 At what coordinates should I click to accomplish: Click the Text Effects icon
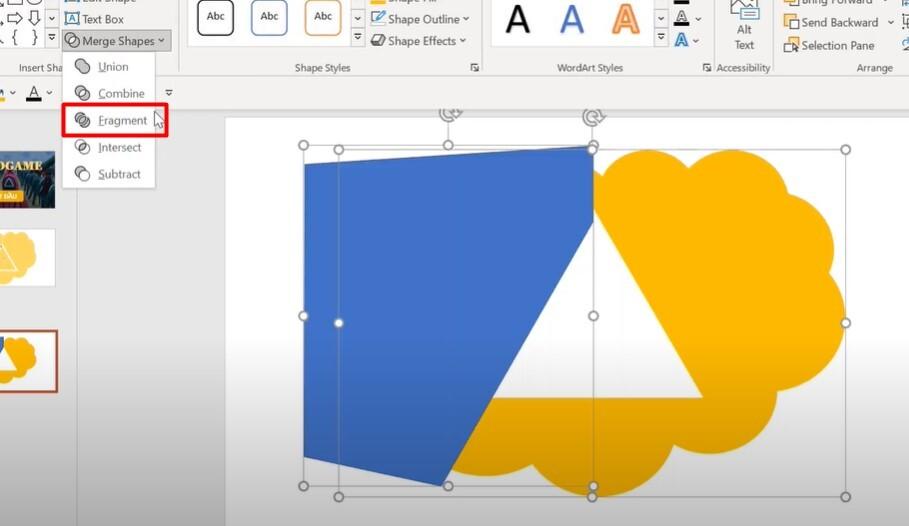coord(682,40)
